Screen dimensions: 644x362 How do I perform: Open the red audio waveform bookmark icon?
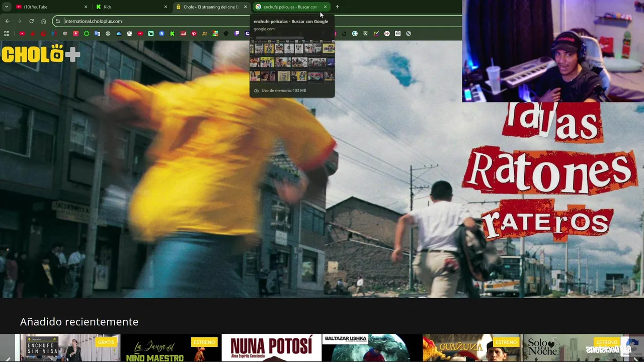point(387,34)
